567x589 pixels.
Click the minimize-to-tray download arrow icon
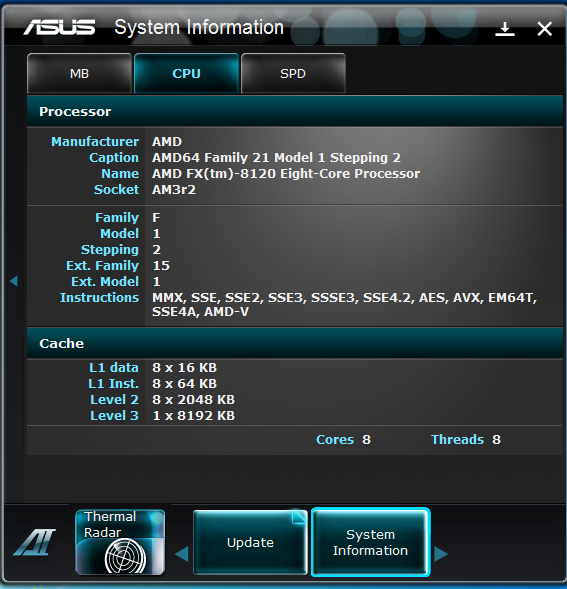(505, 29)
